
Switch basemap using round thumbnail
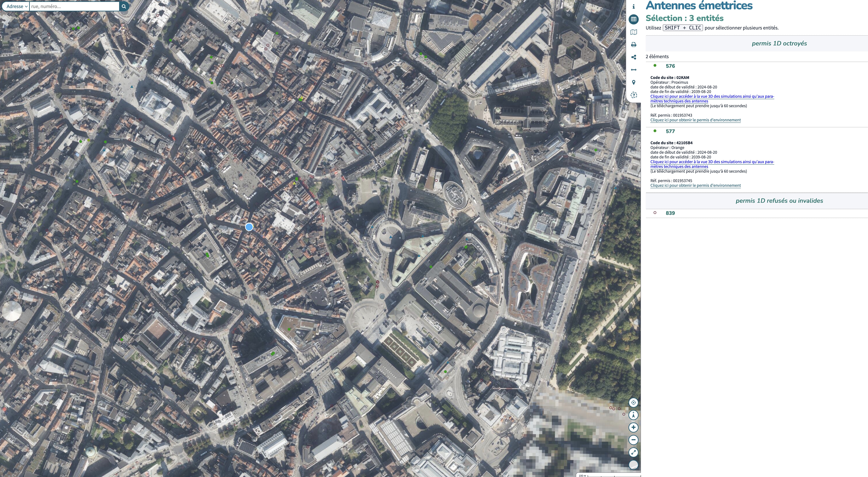[x=634, y=465]
